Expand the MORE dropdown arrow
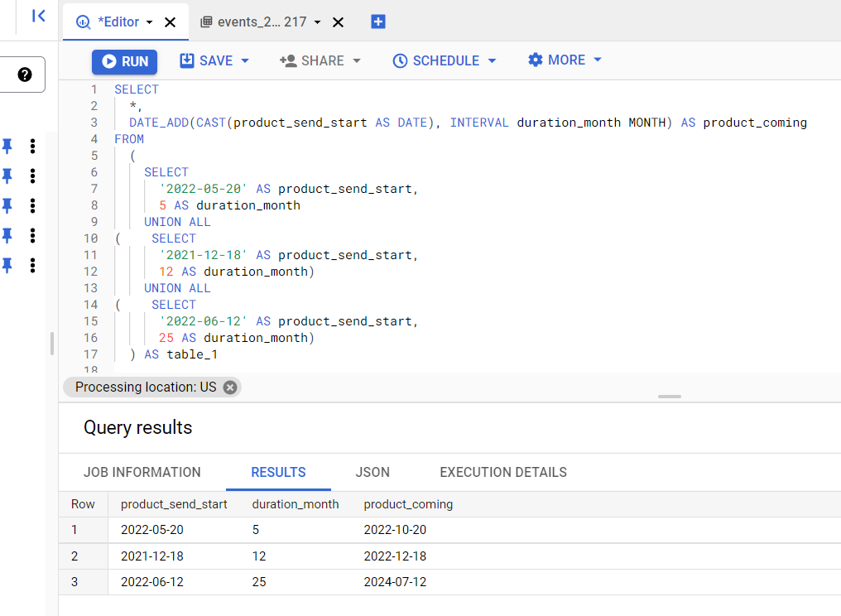The image size is (841, 616). click(x=598, y=60)
